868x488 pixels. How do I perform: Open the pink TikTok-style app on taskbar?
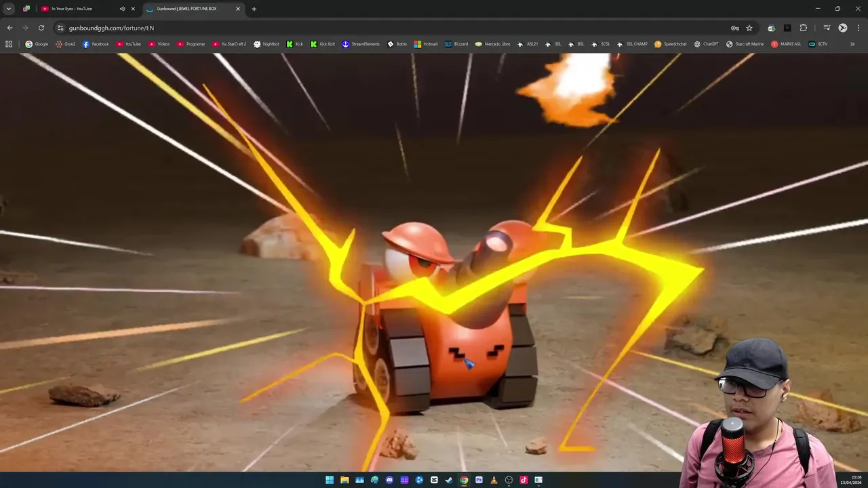[x=524, y=480]
